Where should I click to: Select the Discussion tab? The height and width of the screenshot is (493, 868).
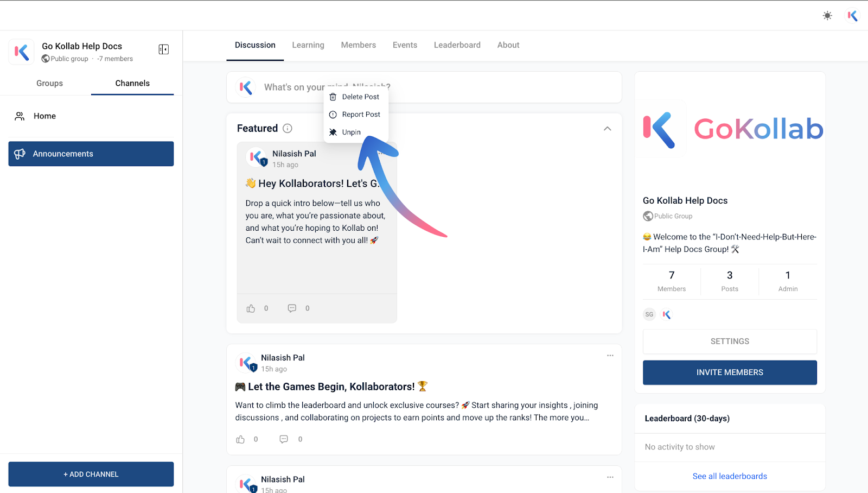click(255, 45)
